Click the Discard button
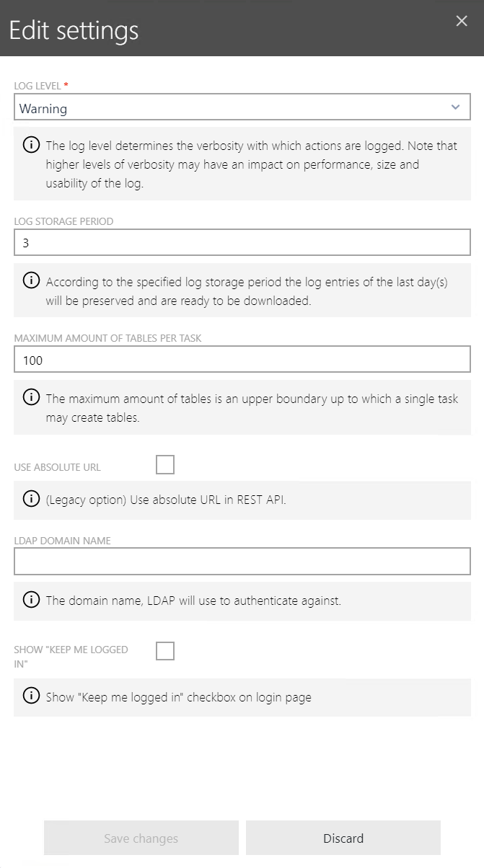The image size is (484, 868). (343, 838)
